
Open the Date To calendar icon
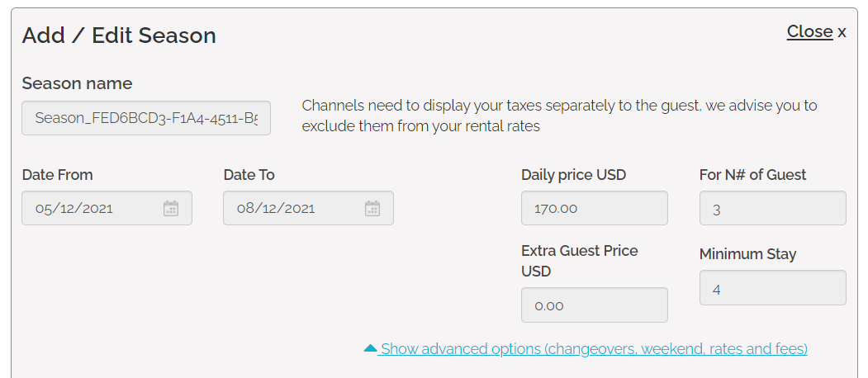pos(372,208)
